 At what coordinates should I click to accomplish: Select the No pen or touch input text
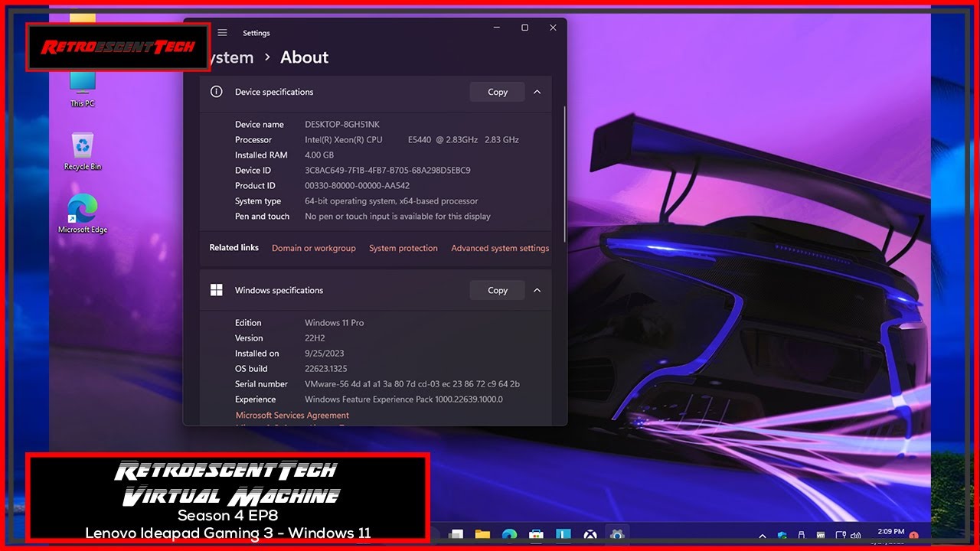[397, 216]
